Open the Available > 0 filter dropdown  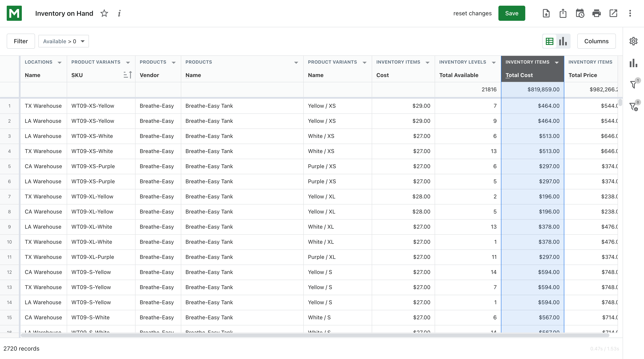[64, 41]
